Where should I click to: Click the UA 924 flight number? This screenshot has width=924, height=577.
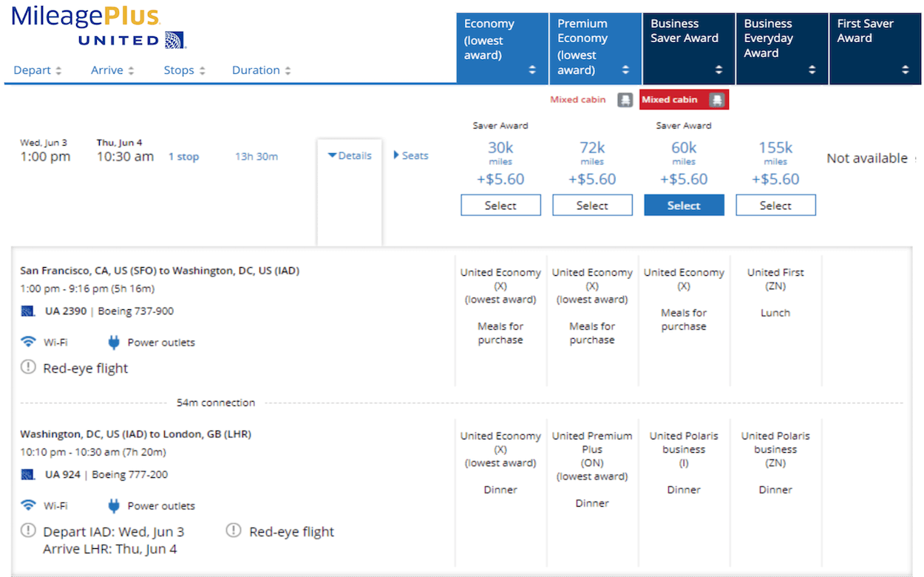pos(63,475)
